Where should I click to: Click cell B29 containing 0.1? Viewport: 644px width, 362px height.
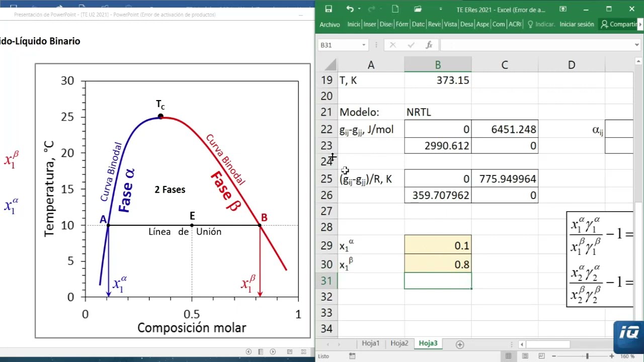click(x=438, y=245)
